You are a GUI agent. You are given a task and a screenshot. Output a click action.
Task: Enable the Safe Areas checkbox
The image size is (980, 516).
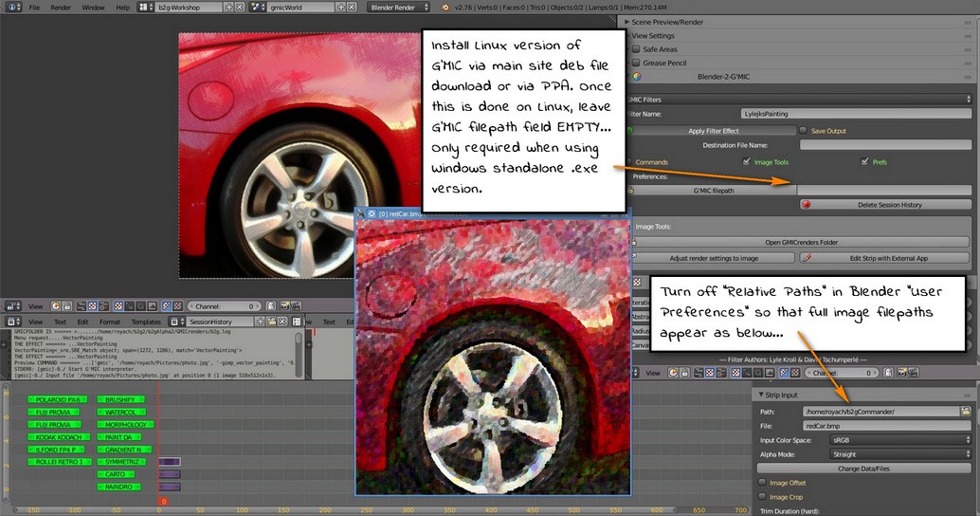(636, 48)
